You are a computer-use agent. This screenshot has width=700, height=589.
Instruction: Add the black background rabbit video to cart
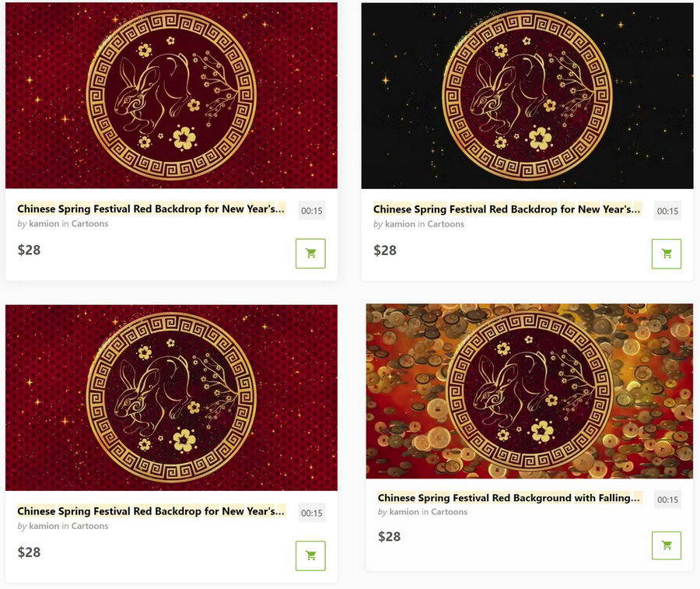tap(666, 254)
